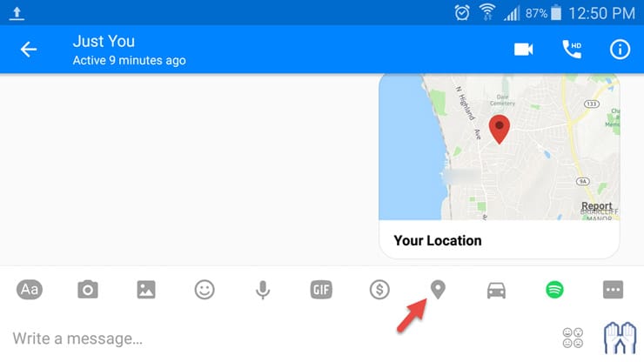
Task: Switch to Aa text keyboard
Action: 30,289
